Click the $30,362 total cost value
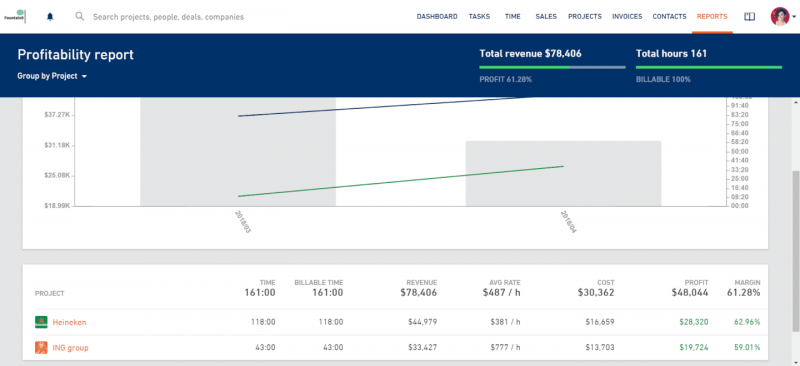 click(596, 293)
